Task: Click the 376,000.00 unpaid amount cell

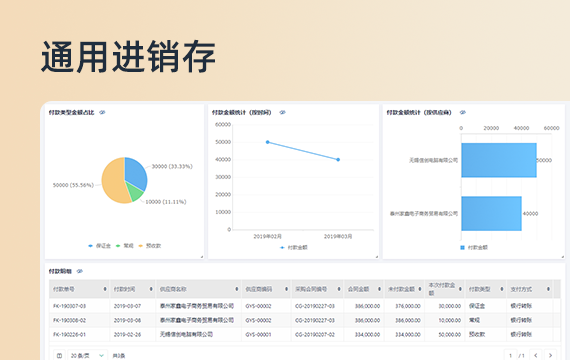Action: pos(408,306)
